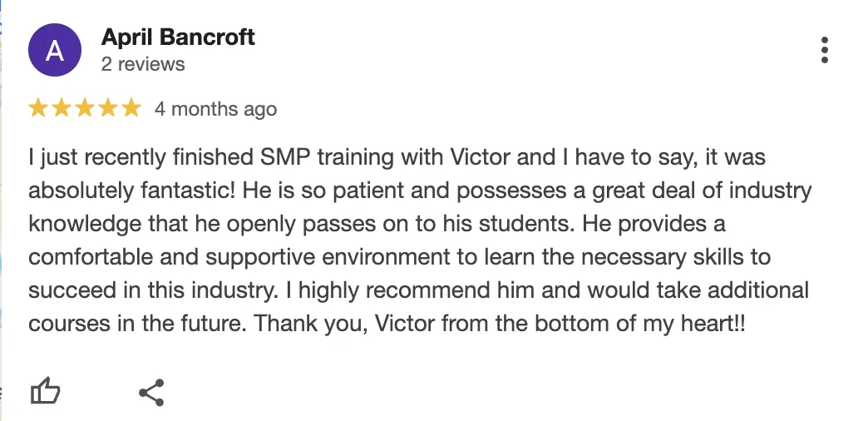
Task: Click the fourth gold rating star
Action: 108,108
